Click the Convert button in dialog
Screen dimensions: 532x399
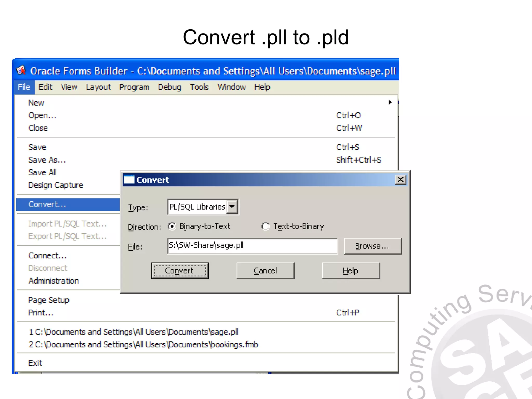click(180, 271)
